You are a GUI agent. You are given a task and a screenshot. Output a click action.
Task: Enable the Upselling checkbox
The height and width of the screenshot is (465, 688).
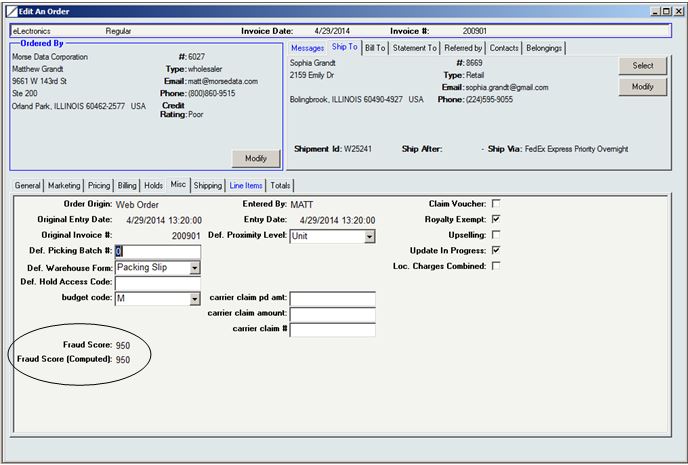[496, 235]
